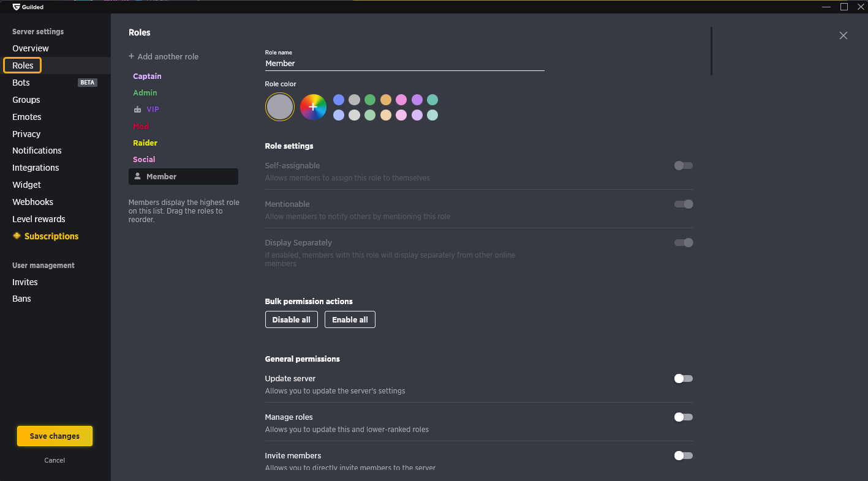Click the currently selected gray role color

280,107
